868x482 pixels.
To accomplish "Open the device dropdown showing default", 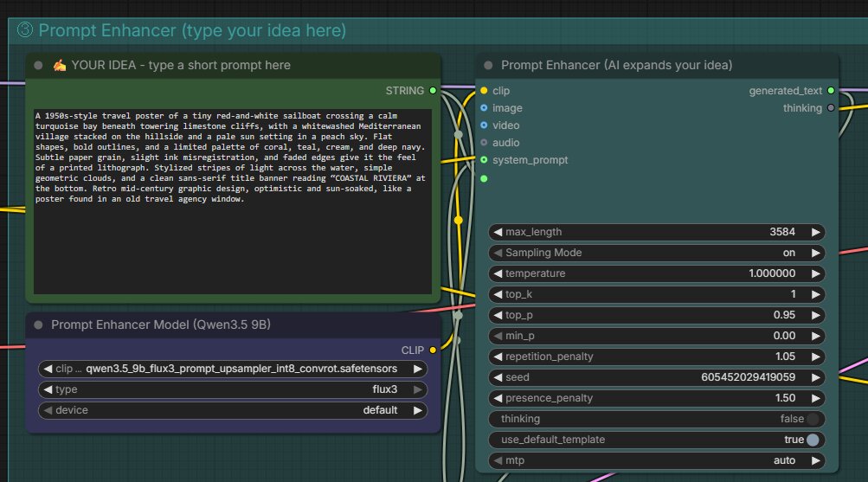I will (x=233, y=410).
